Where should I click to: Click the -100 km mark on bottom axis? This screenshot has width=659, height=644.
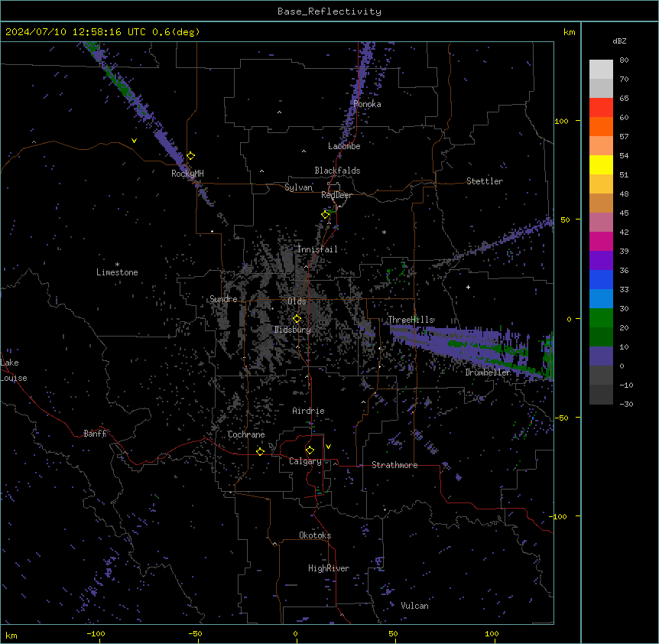pyautogui.click(x=96, y=633)
